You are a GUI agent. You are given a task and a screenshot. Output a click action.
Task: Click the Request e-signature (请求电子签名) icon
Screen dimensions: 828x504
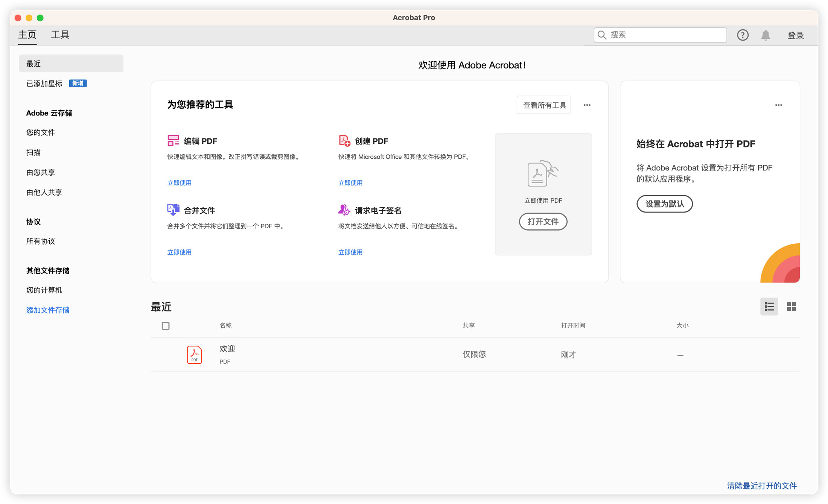(344, 210)
